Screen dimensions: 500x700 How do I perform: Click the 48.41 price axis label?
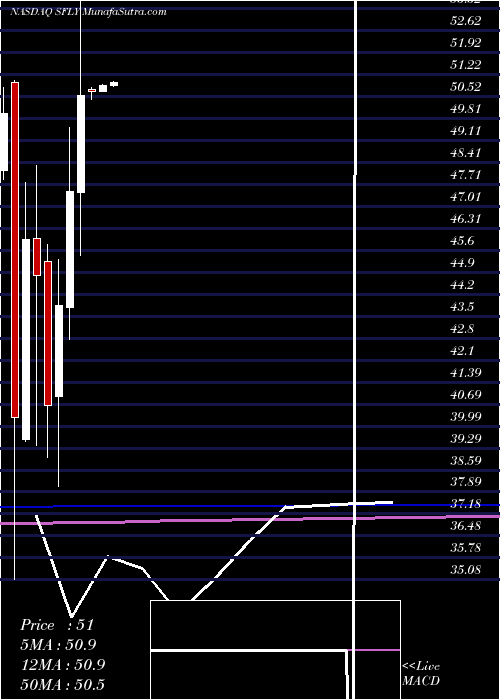tap(466, 153)
